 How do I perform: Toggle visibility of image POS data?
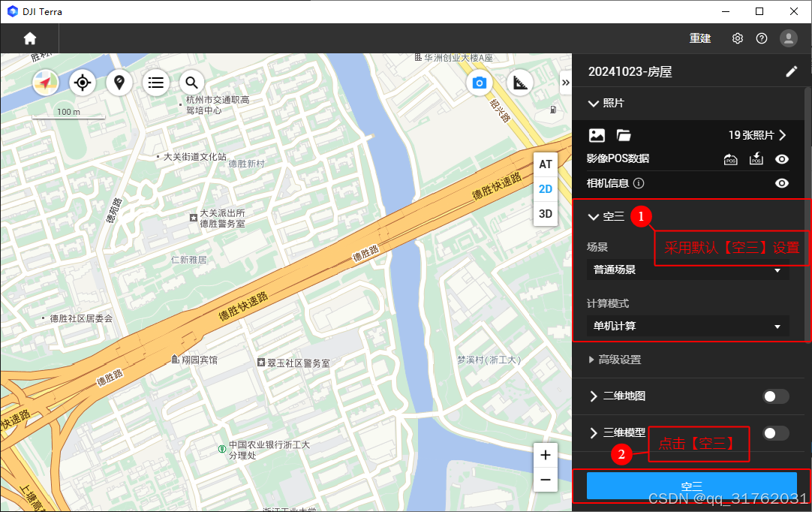click(x=782, y=159)
